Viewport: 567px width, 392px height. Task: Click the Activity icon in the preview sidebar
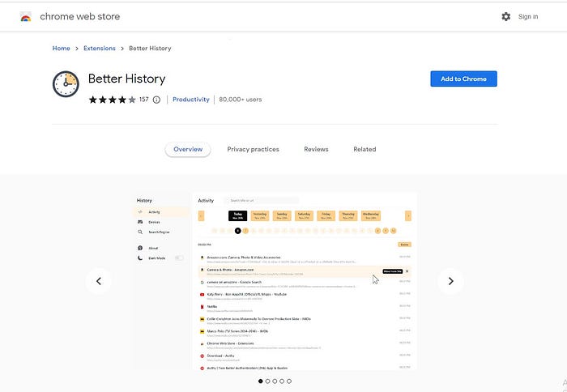click(140, 212)
